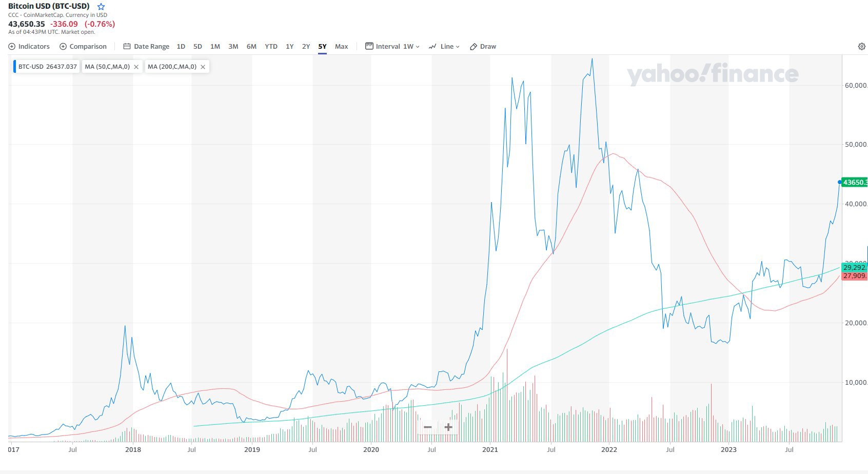This screenshot has height=474, width=868.
Task: Select the 6M range option
Action: coord(251,47)
